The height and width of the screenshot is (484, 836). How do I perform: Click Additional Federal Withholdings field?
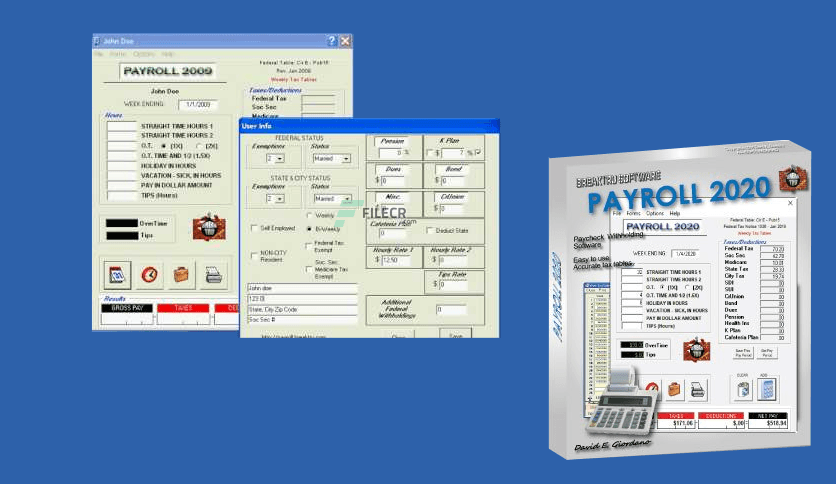(451, 309)
